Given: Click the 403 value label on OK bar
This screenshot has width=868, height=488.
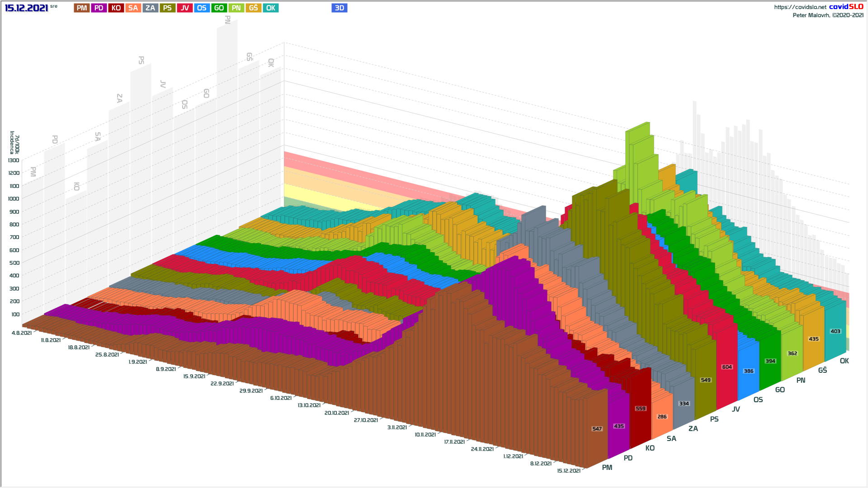Looking at the screenshot, I should point(835,331).
